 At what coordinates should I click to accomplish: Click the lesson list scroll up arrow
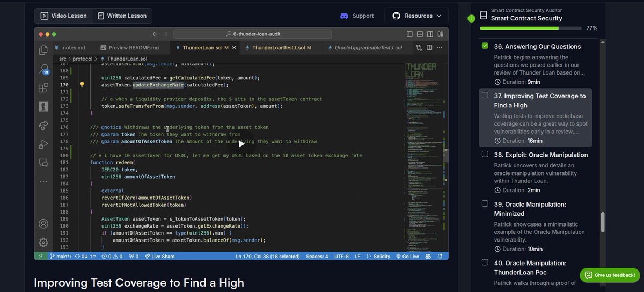coord(603,42)
